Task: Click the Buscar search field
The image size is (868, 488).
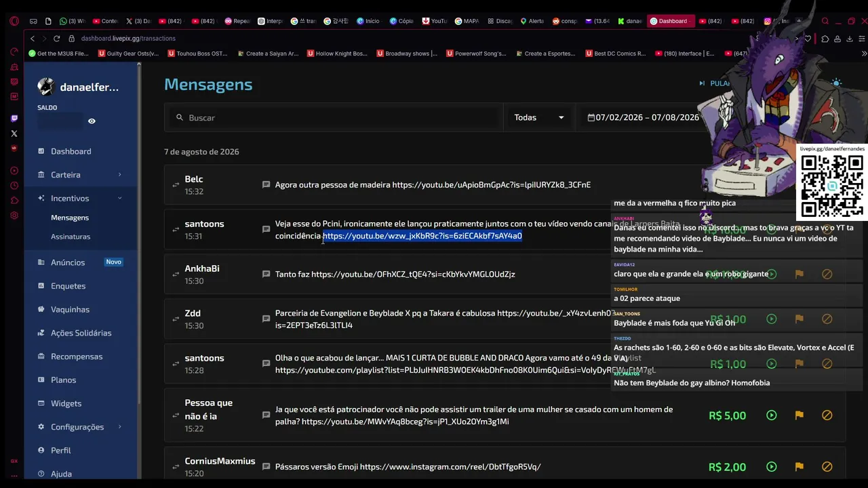Action: tap(334, 117)
